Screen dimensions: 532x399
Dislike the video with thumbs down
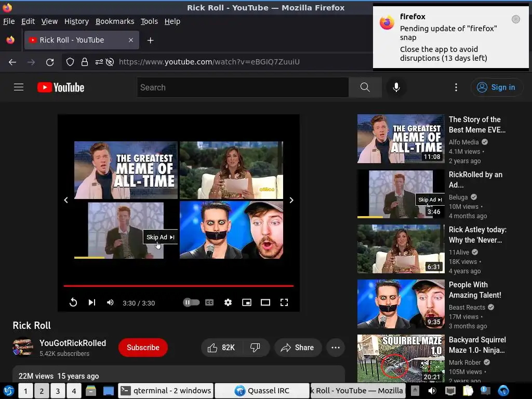[255, 348]
